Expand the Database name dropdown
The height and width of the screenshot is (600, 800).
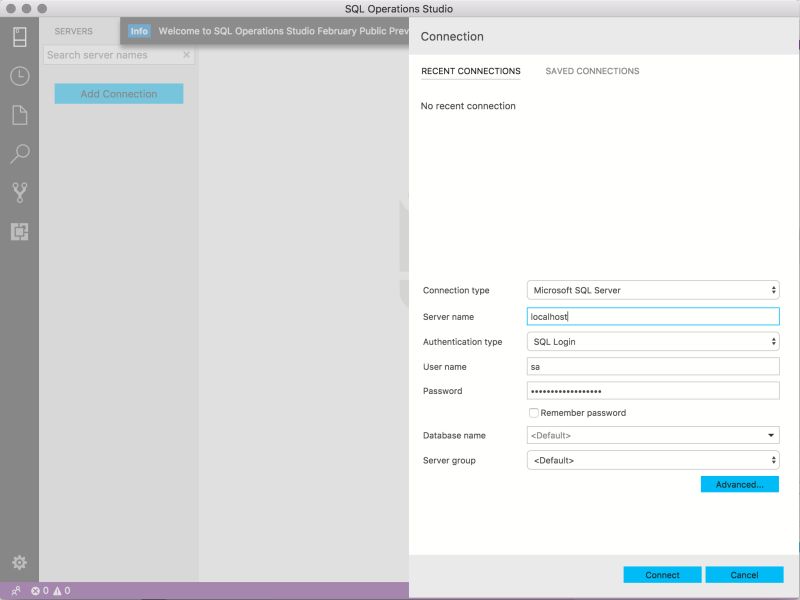click(x=771, y=435)
